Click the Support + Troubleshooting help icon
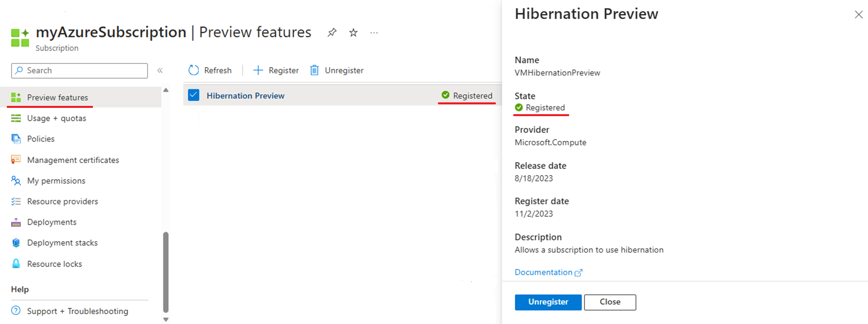This screenshot has height=324, width=868. (16, 311)
